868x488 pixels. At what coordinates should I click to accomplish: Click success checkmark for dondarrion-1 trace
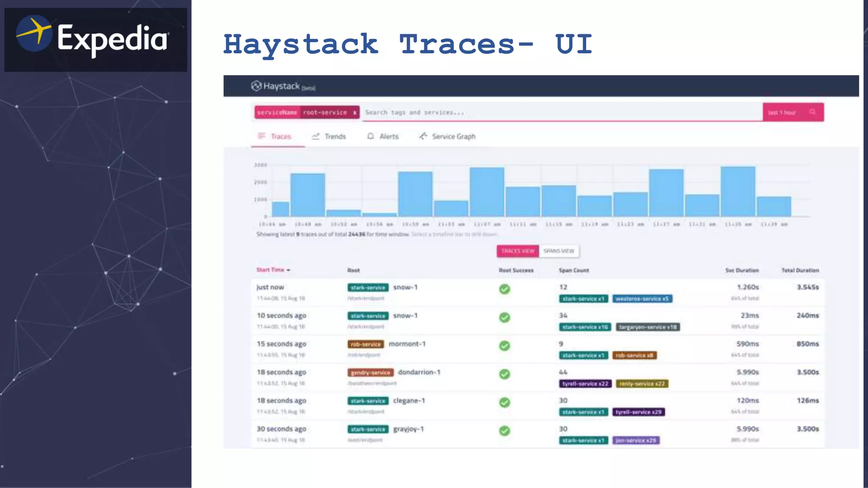[504, 374]
